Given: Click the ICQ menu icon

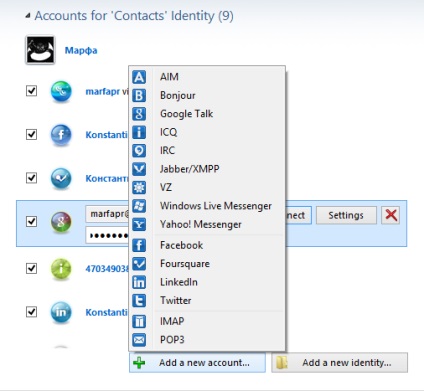Looking at the screenshot, I should point(139,132).
